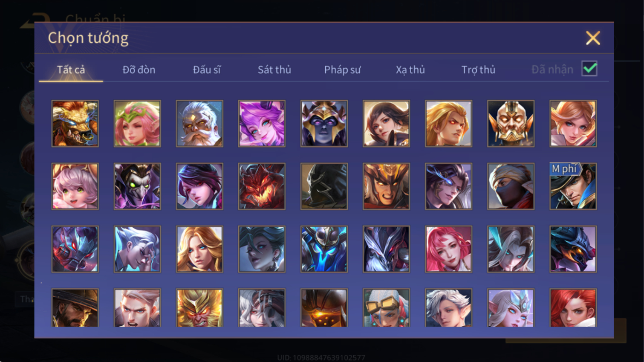This screenshot has width=644, height=362.
Task: Pick the golden masked helmet hero
Action: pos(511,124)
